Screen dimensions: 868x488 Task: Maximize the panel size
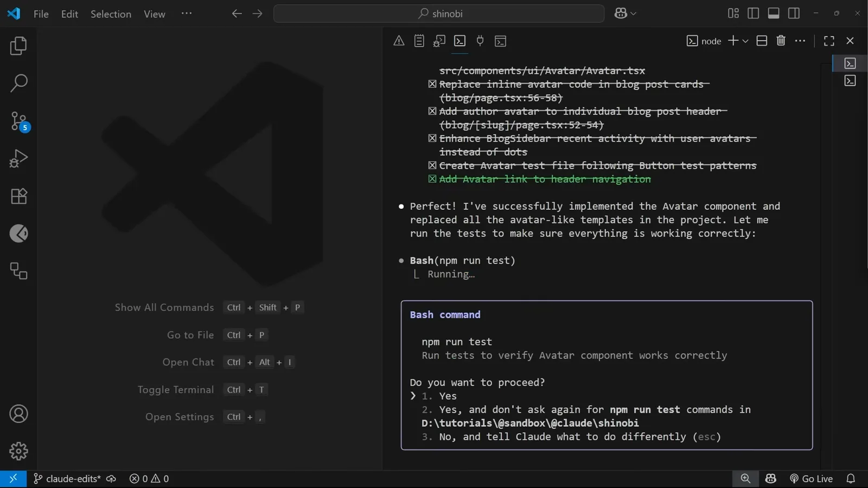(x=829, y=41)
